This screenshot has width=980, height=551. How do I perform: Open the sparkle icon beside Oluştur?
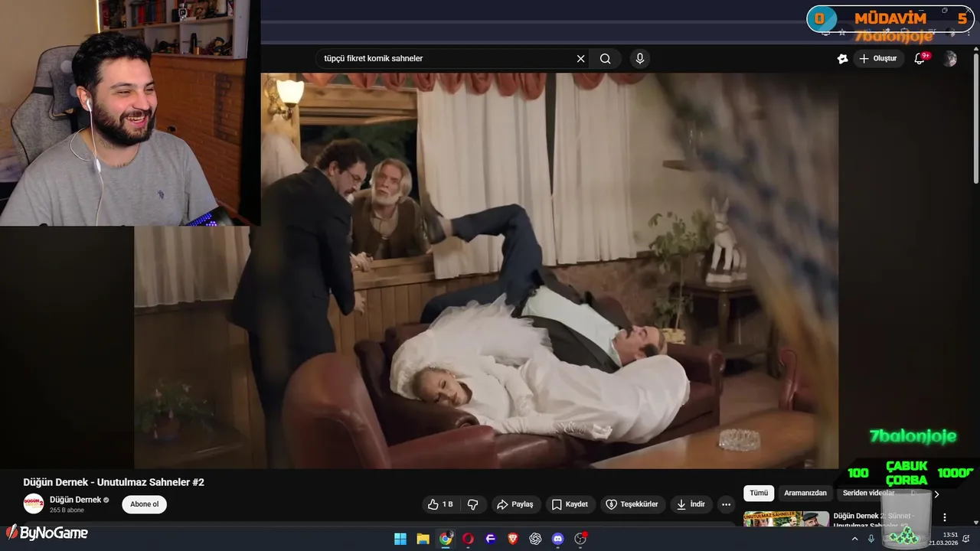842,58
